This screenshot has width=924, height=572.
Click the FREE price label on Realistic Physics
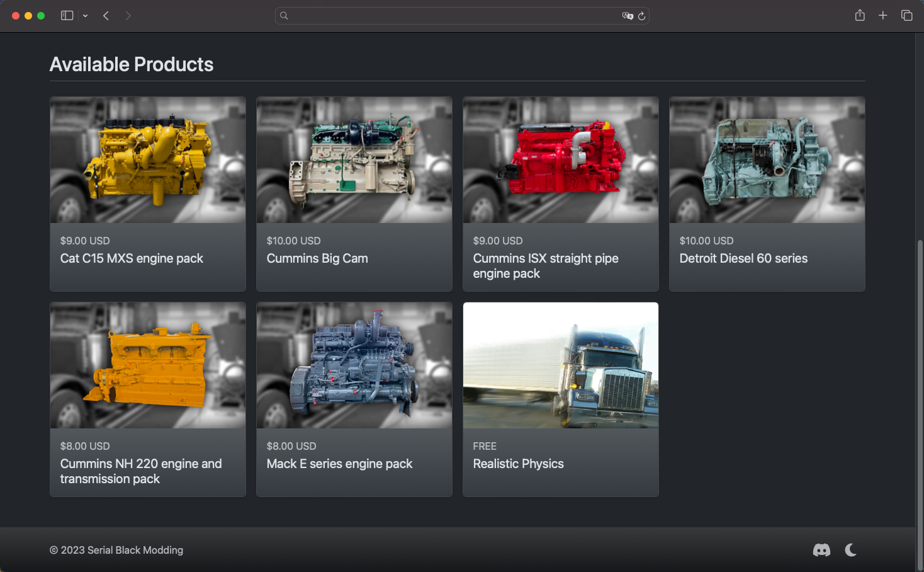pyautogui.click(x=485, y=446)
